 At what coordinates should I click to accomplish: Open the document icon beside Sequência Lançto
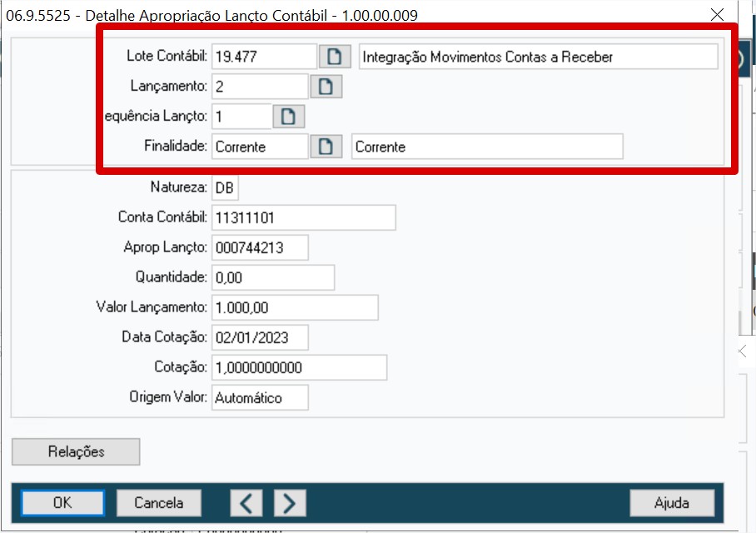click(x=288, y=117)
